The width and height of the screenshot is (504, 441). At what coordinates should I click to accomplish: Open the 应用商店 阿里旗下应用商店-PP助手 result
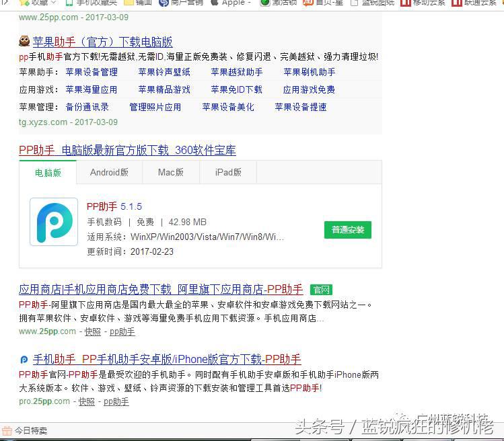161,290
